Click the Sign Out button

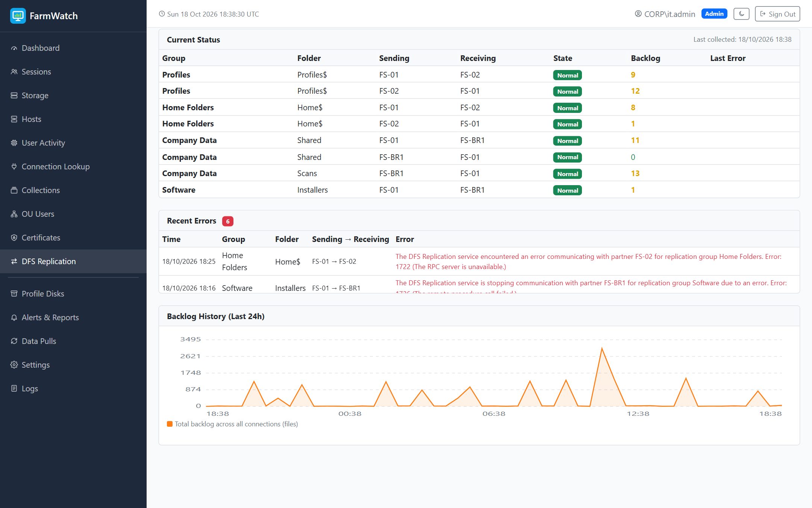click(x=777, y=14)
